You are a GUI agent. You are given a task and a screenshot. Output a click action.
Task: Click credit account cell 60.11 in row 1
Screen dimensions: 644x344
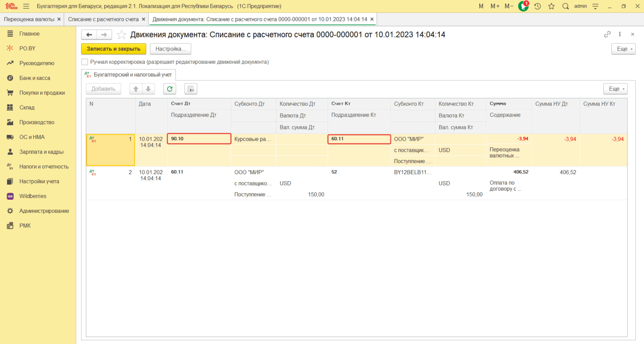[x=359, y=139]
